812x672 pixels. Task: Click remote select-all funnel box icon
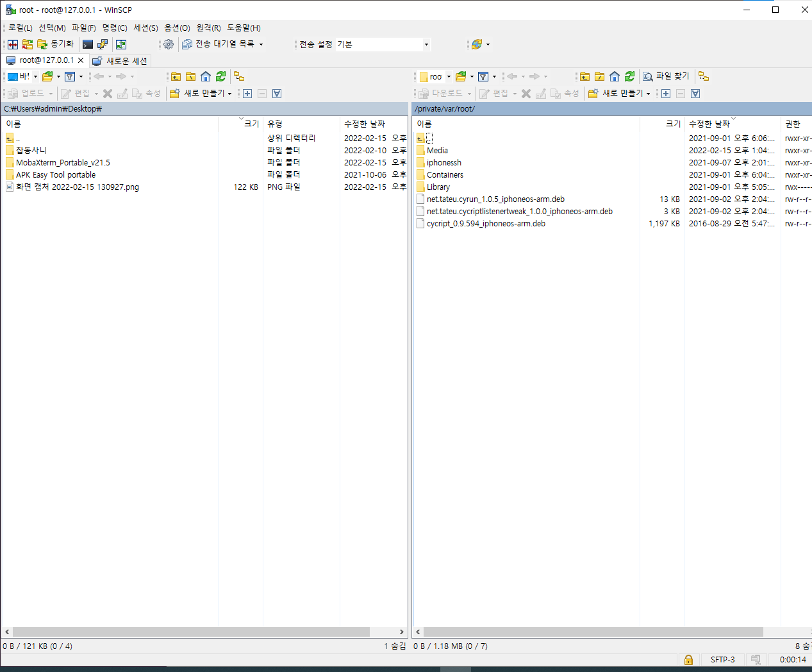pyautogui.click(x=695, y=94)
